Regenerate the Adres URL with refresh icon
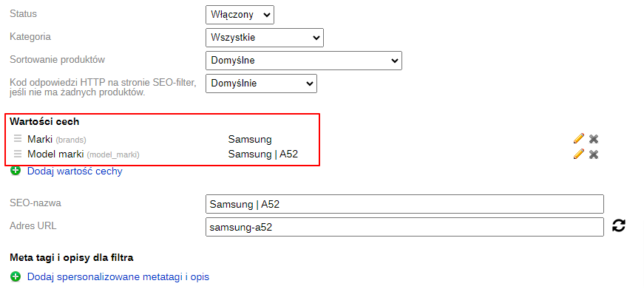The height and width of the screenshot is (306, 644). [x=619, y=225]
